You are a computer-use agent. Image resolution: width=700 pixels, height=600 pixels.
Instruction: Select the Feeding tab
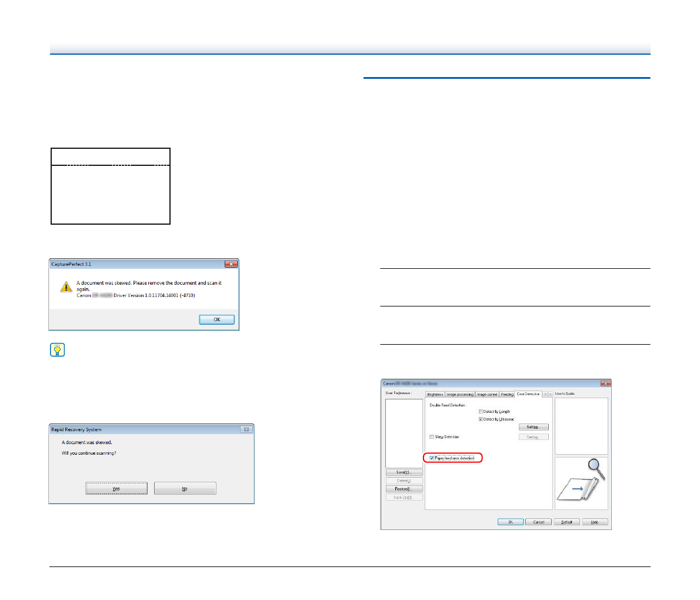coord(506,394)
